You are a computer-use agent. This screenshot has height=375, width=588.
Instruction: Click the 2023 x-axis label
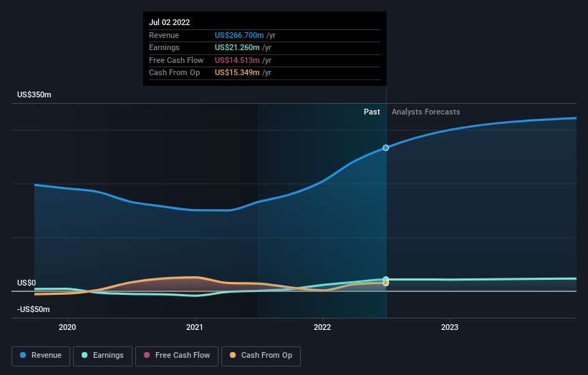pos(450,328)
